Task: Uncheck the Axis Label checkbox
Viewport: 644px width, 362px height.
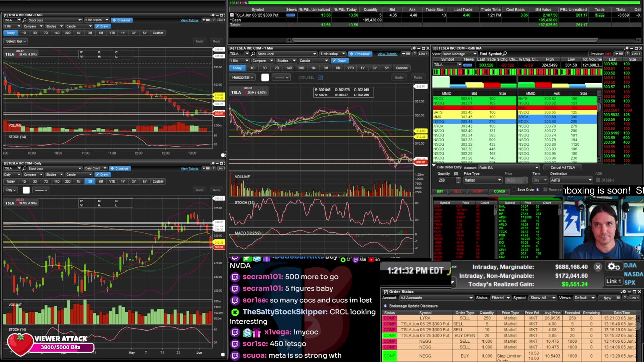Action: tap(320, 77)
